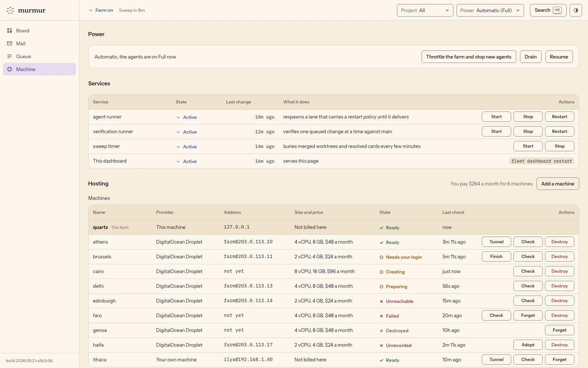Destroy the brussels machine
This screenshot has height=368, width=588.
click(560, 256)
